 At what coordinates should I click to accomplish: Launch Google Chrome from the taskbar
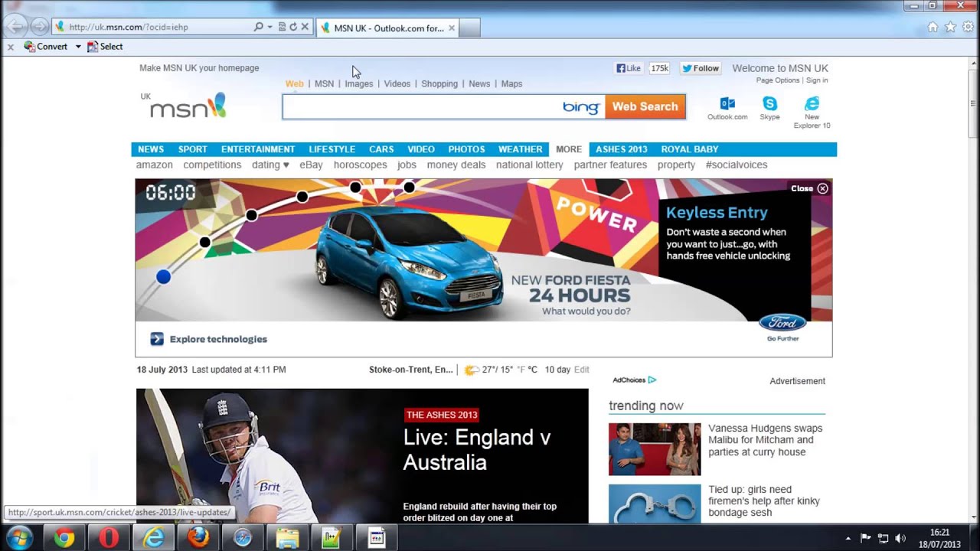click(64, 538)
